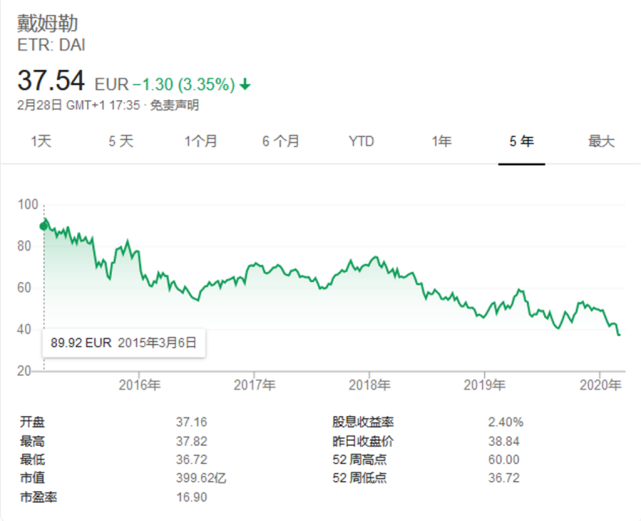The width and height of the screenshot is (641, 521).
Task: Select the 1天 time range tab
Action: coord(41,141)
